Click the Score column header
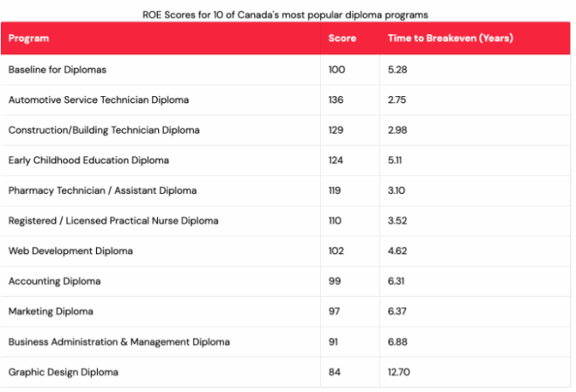The width and height of the screenshot is (576, 392). coord(342,38)
